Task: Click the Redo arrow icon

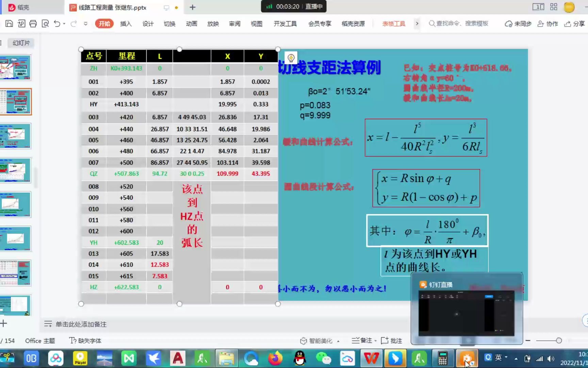Action: click(73, 24)
